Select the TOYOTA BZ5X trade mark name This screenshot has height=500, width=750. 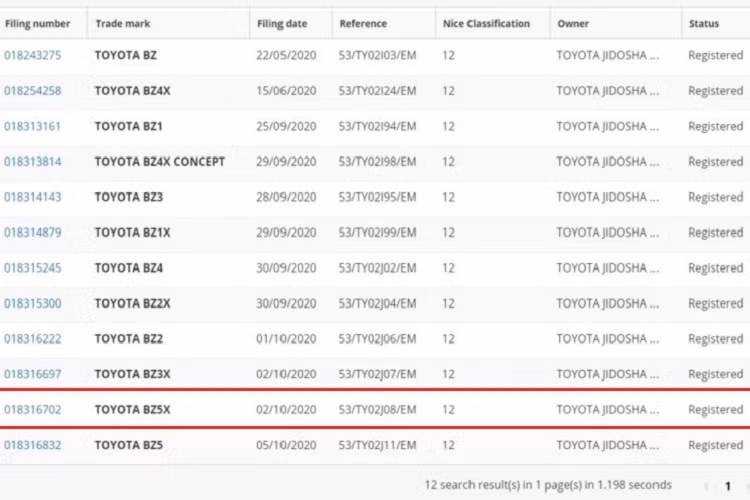[132, 410]
